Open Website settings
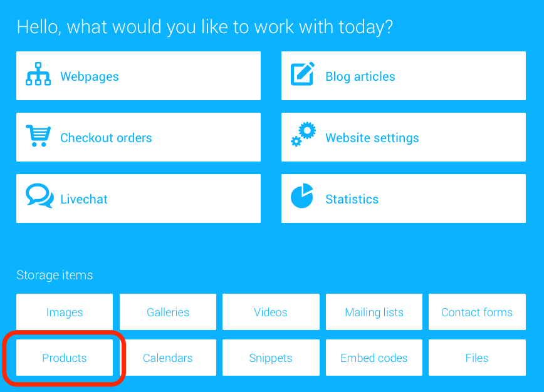 tap(404, 137)
